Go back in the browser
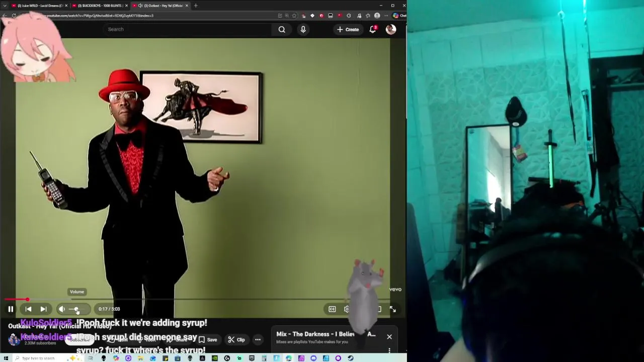This screenshot has height=362, width=644. coord(5,16)
